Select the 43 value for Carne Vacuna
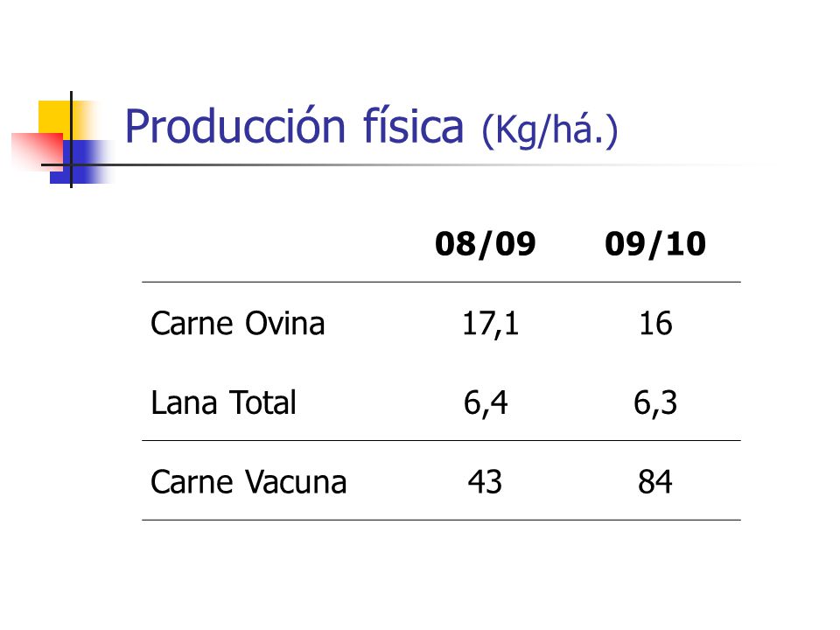Viewport: 840px width, 630px height. (485, 481)
